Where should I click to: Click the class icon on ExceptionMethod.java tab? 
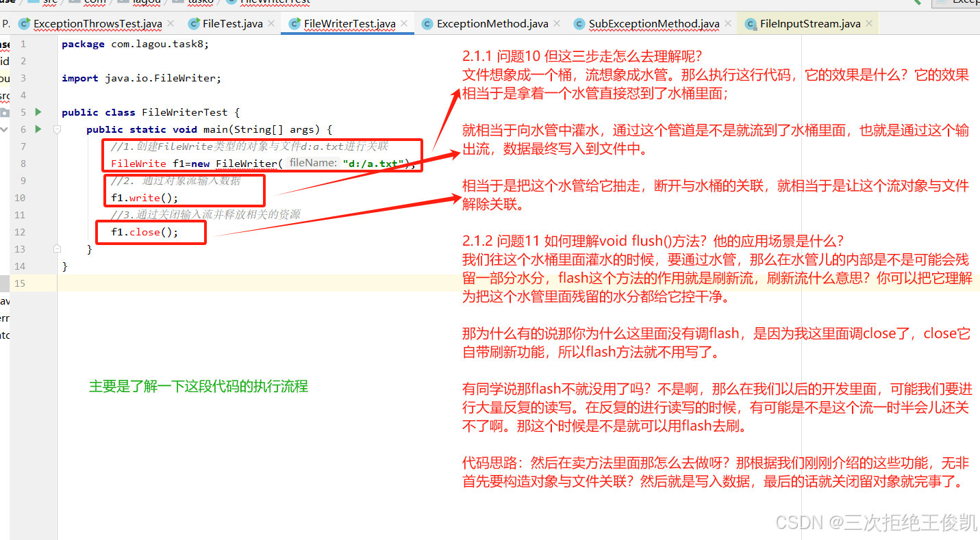[x=428, y=23]
